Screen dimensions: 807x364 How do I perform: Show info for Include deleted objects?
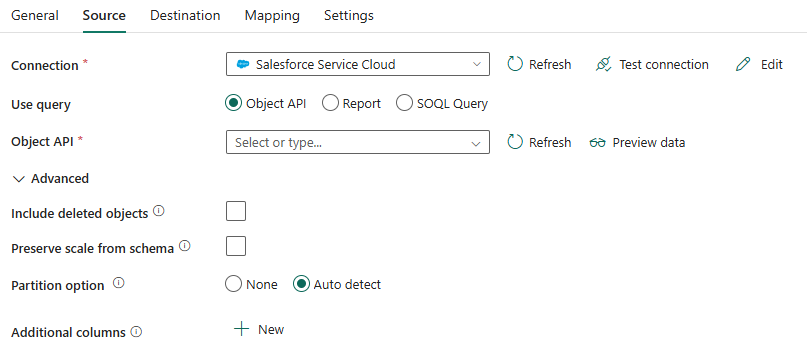pyautogui.click(x=159, y=211)
